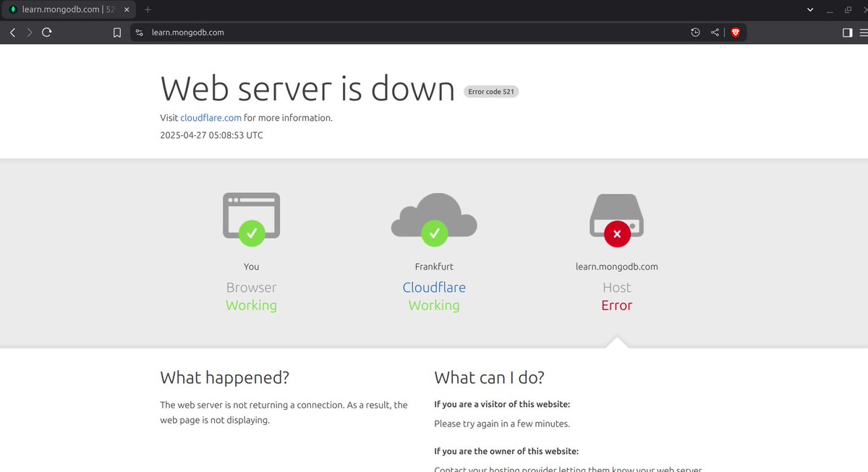Image resolution: width=868 pixels, height=472 pixels.
Task: Visit the cloudflare.com link
Action: tap(210, 117)
